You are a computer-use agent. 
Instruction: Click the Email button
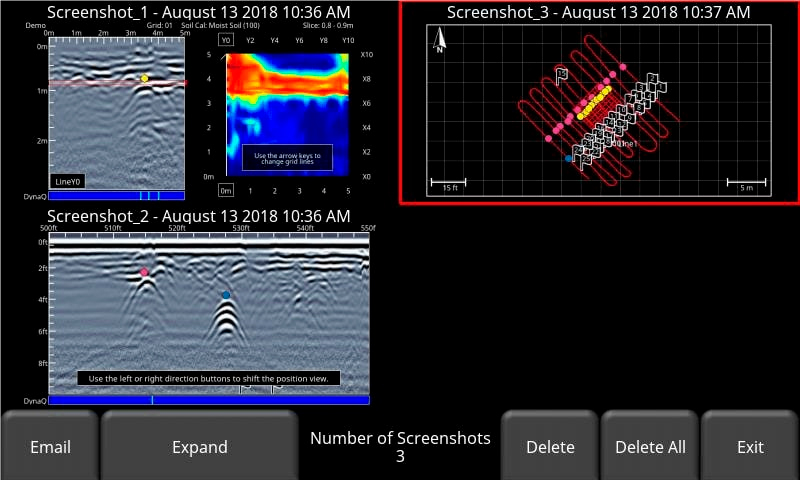tap(50, 446)
